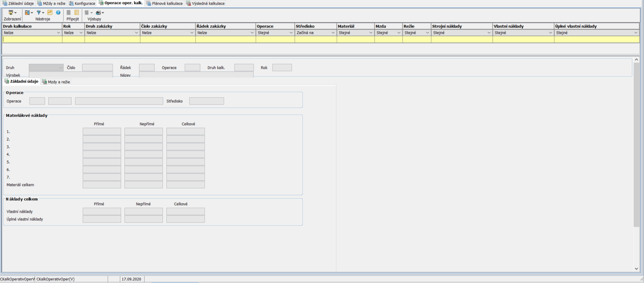Click the gray document icon in Připojit
This screenshot has height=283, width=644.
69,13
